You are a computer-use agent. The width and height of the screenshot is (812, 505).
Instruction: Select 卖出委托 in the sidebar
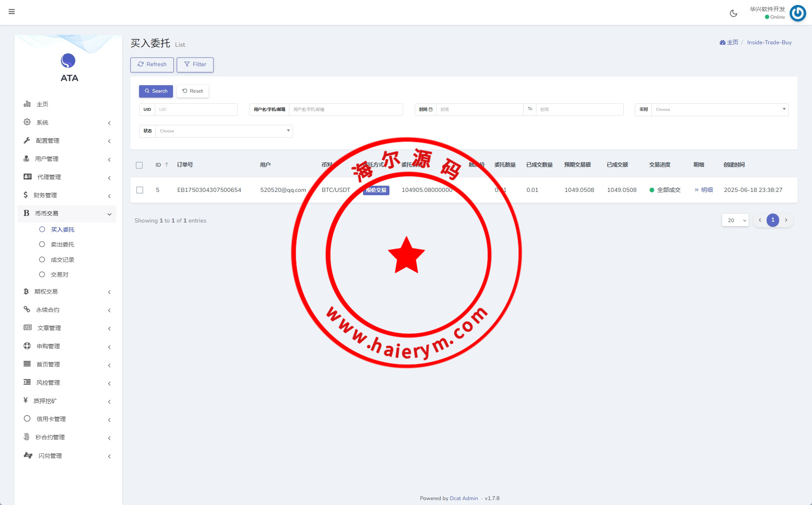(62, 244)
